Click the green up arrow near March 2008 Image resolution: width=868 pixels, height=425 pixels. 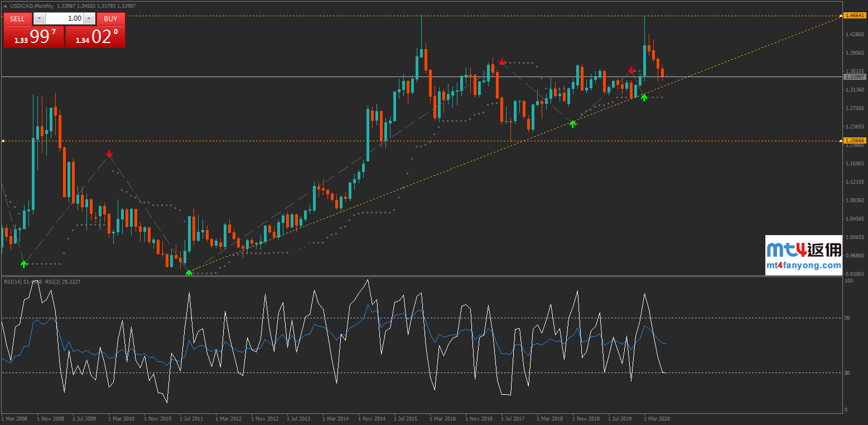pos(23,264)
